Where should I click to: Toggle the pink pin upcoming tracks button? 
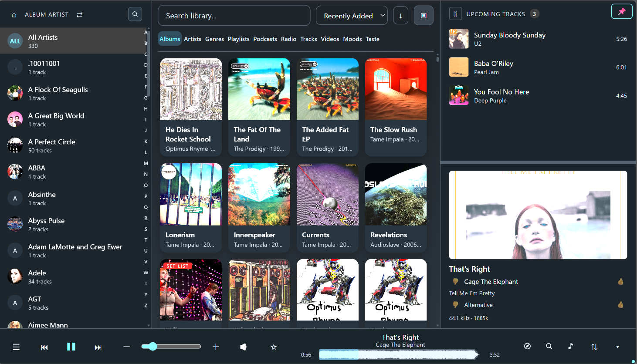[x=622, y=12]
